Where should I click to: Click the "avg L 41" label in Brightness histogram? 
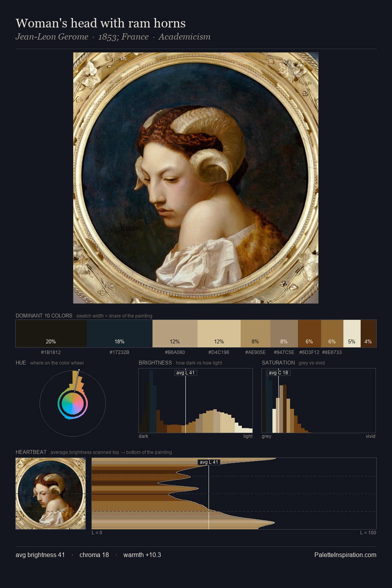point(185,373)
